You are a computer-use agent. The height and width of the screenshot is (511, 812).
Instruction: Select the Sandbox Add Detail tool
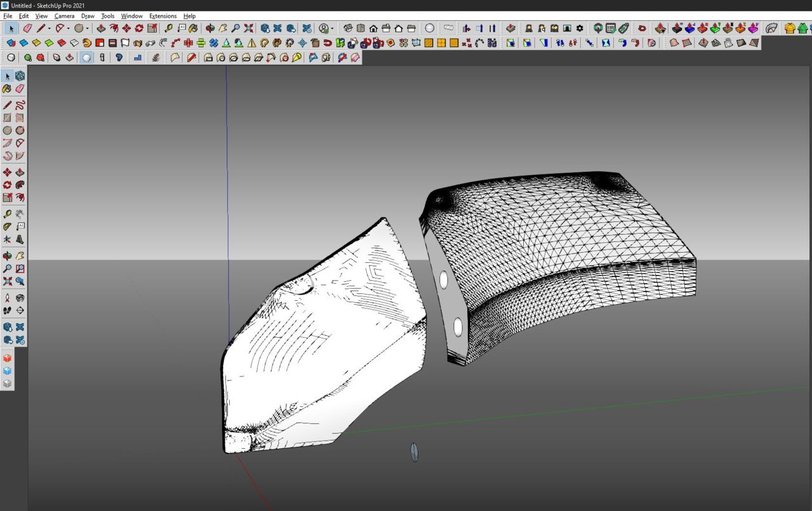click(x=742, y=43)
